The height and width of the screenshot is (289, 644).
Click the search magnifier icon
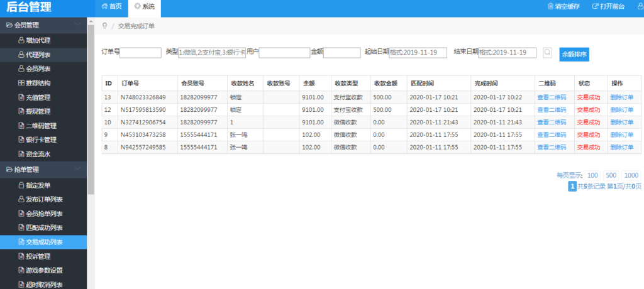click(547, 53)
